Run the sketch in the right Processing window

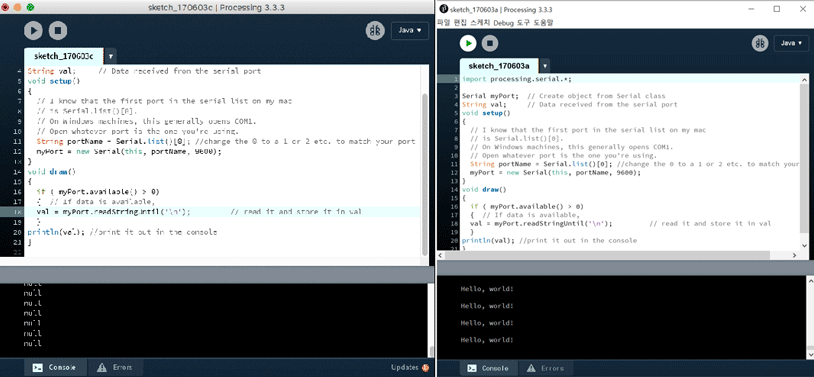click(468, 43)
